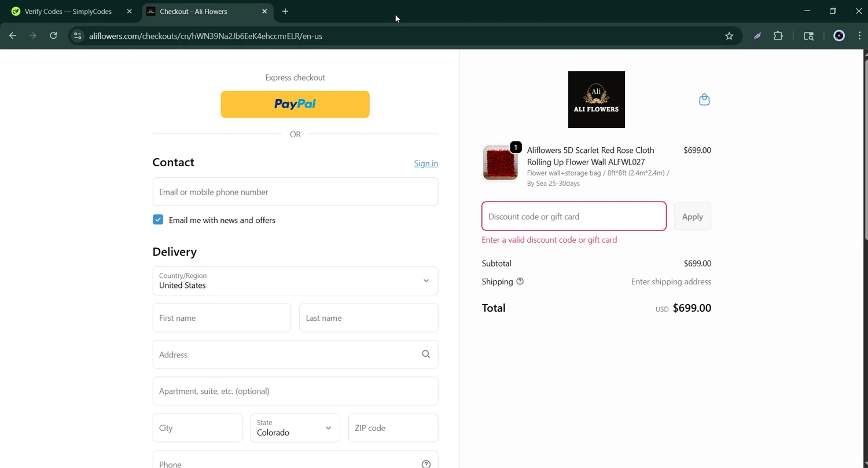
Task: Click the Address input field
Action: tap(295, 354)
